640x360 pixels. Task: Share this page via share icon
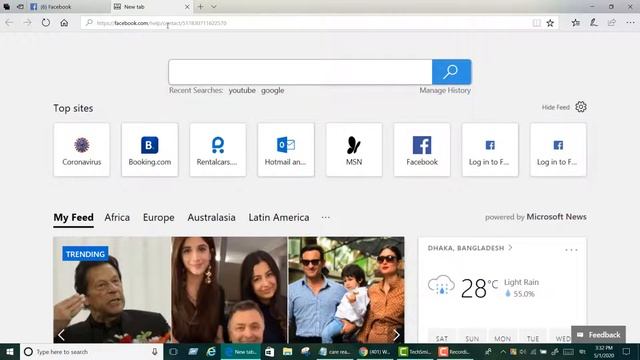coord(611,23)
